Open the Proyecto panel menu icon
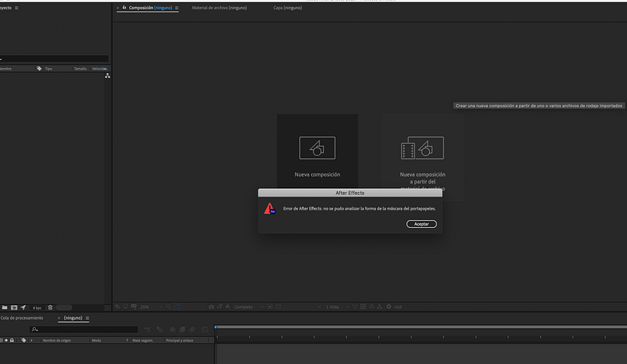This screenshot has width=627, height=364. point(16,8)
